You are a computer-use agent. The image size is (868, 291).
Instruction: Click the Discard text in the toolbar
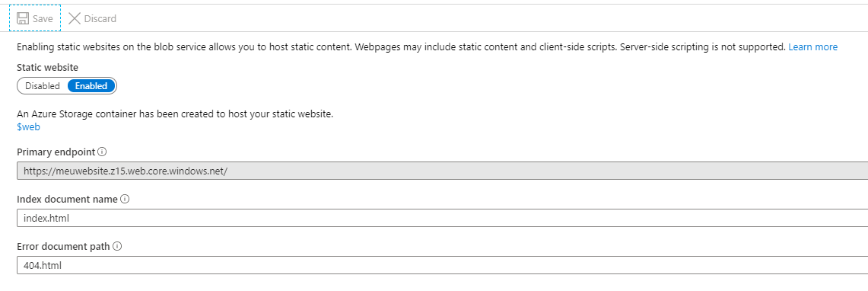pos(100,19)
